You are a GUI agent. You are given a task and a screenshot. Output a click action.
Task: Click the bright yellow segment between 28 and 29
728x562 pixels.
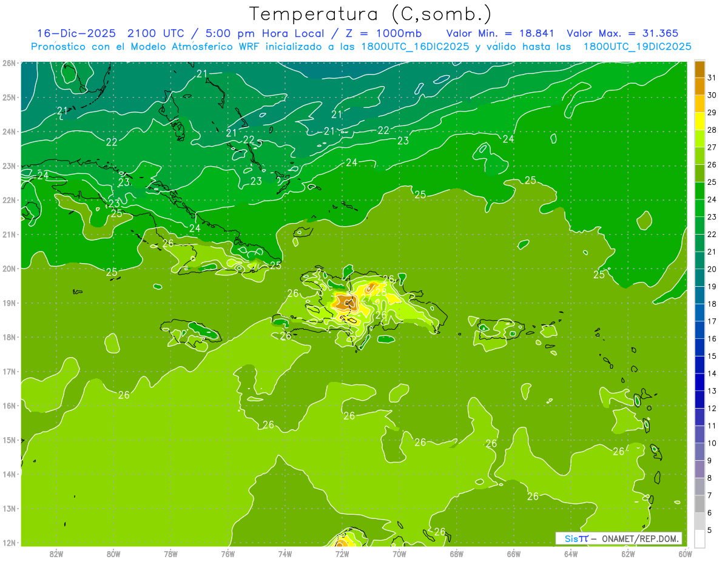point(699,121)
